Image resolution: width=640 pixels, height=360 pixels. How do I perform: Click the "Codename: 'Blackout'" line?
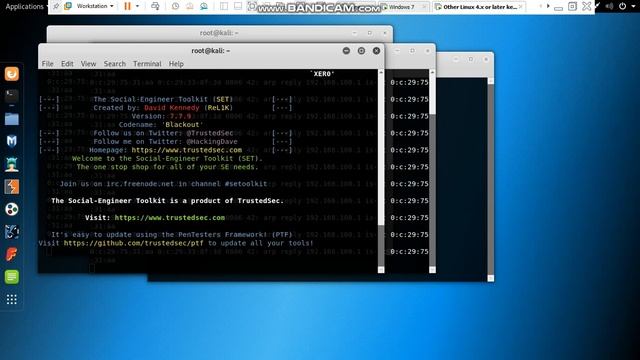pyautogui.click(x=161, y=125)
